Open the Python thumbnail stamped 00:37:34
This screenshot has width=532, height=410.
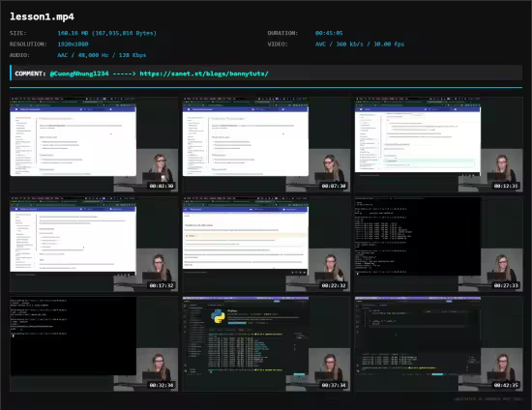point(266,344)
